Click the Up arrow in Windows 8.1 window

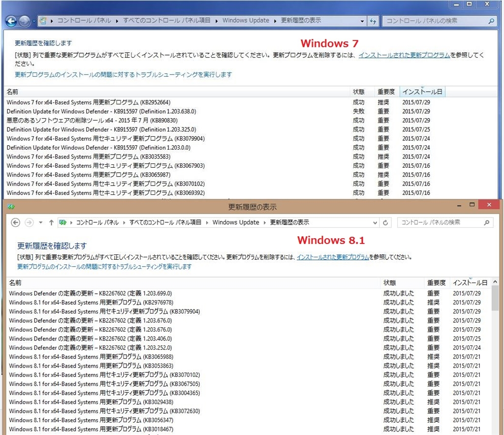click(x=51, y=222)
